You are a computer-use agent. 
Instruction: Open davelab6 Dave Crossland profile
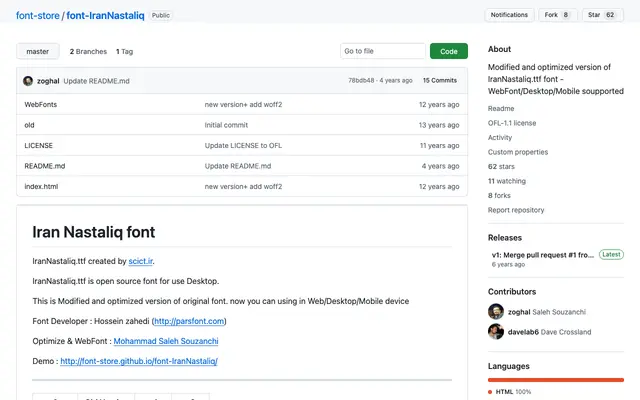point(549,332)
